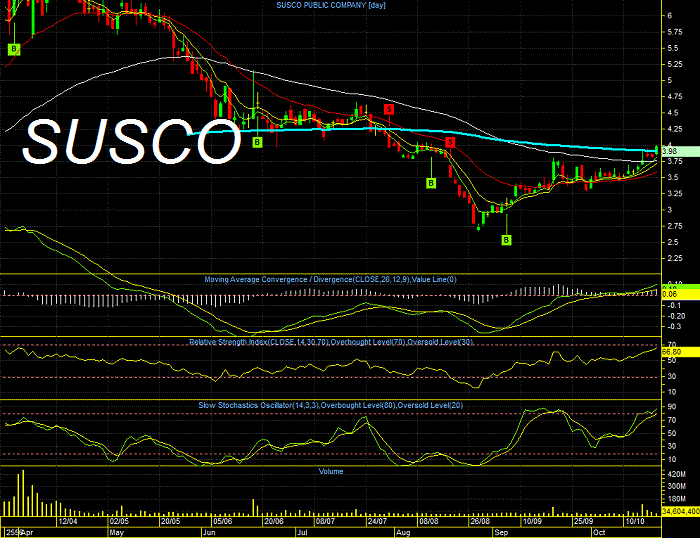Click the B buy marker above the 08/08 date
700x538 pixels.
(x=431, y=183)
